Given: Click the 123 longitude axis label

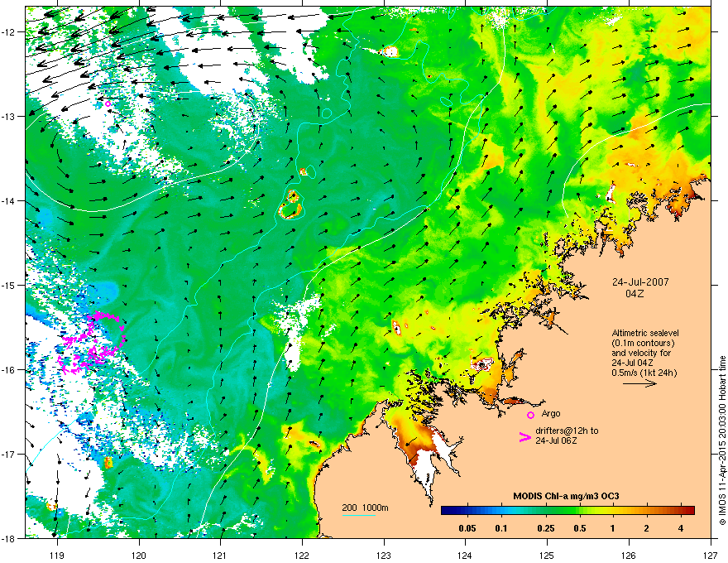Looking at the screenshot, I should point(384,555).
